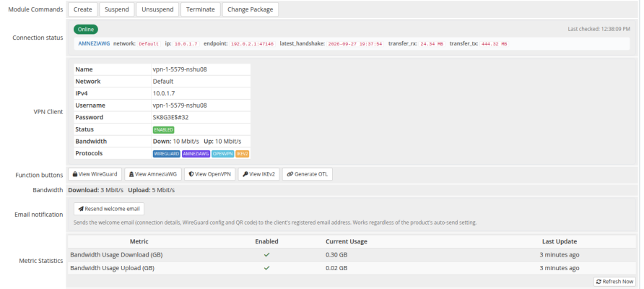Click the orange IKEV2 protocol badge

(x=243, y=154)
